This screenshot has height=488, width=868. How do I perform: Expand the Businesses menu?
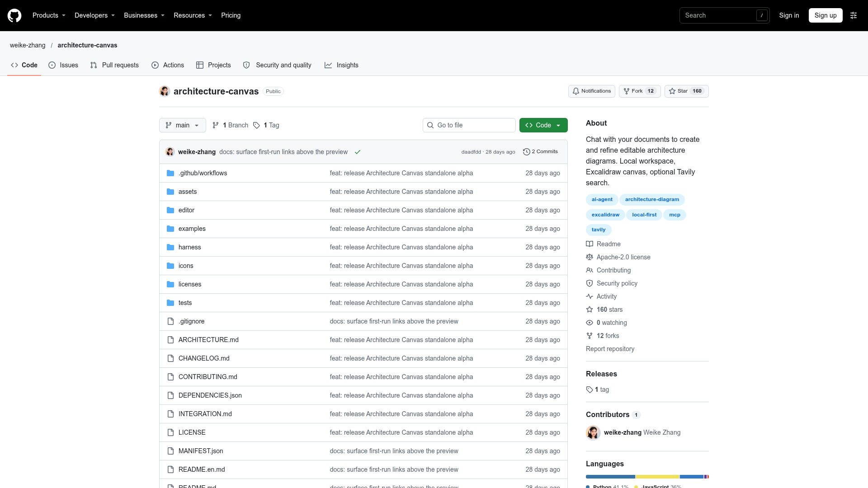144,15
